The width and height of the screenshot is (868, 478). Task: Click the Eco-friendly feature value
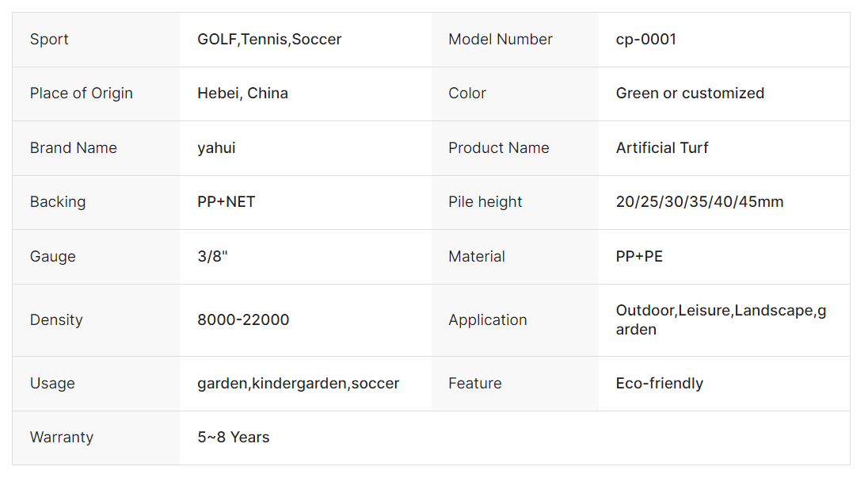[659, 384]
